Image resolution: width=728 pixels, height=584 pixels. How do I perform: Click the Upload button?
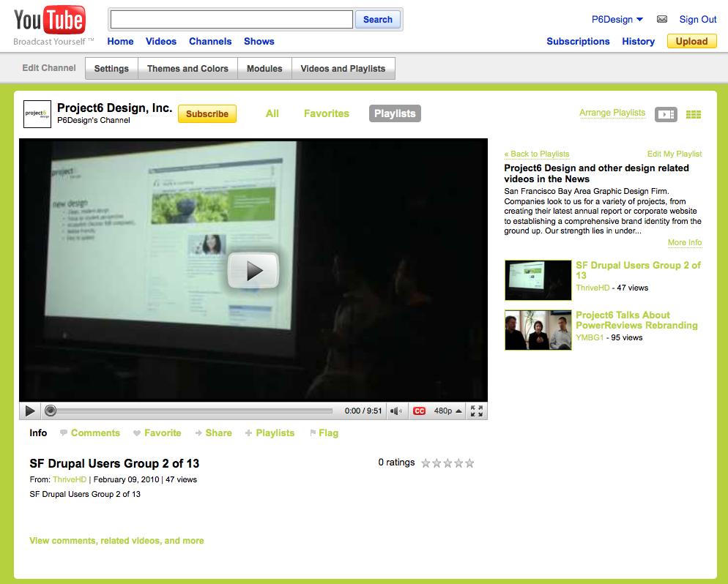tap(691, 41)
